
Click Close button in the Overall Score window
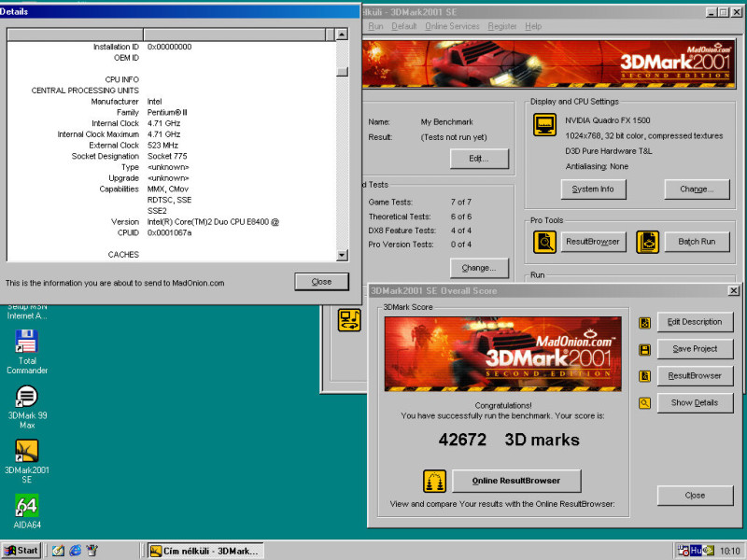point(695,496)
